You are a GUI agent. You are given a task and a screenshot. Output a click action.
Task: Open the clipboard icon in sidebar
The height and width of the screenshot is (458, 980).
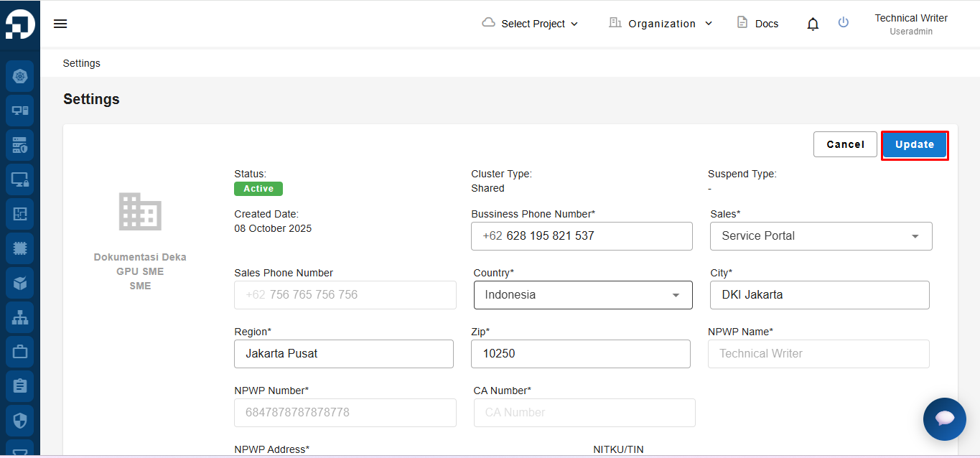pyautogui.click(x=20, y=386)
